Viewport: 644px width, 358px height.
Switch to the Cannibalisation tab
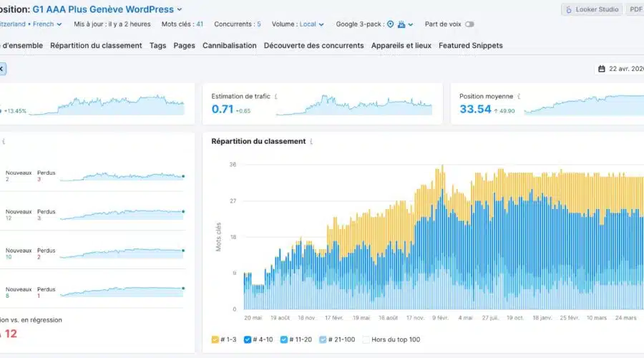[229, 45]
